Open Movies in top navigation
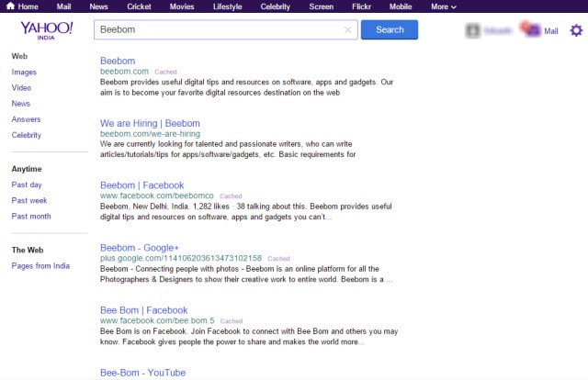 point(182,6)
